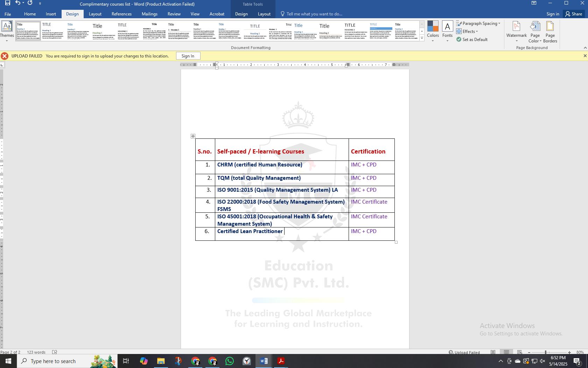Click the red Upload Failed error icon
588x368 pixels.
[x=5, y=56]
